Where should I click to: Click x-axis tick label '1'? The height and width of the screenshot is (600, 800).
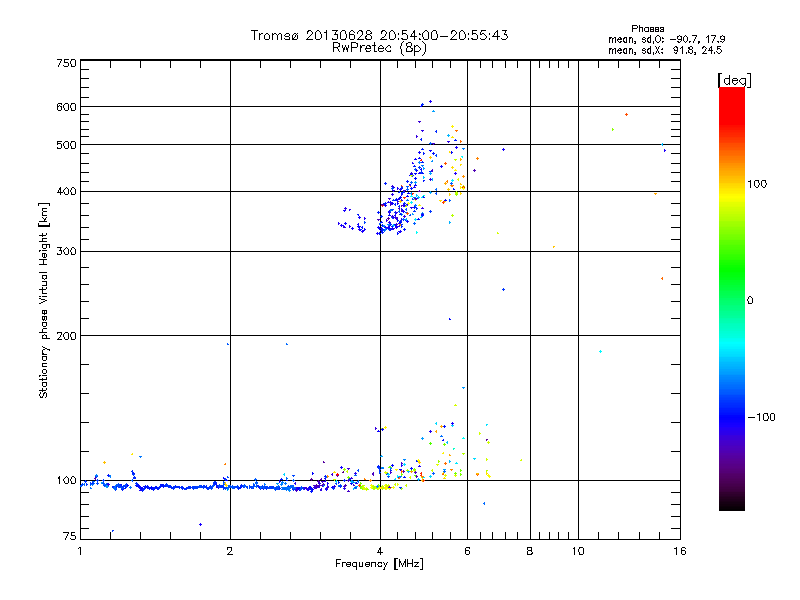[80, 551]
